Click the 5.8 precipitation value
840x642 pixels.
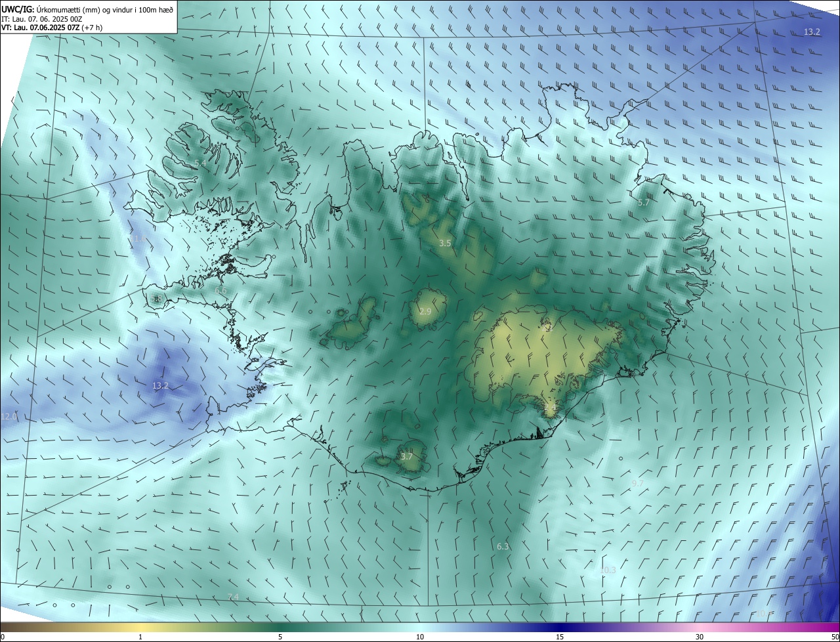point(156,299)
